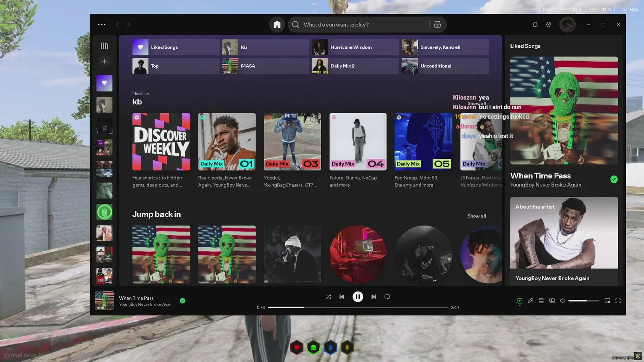Pause the current song
The image size is (644, 362).
(358, 297)
